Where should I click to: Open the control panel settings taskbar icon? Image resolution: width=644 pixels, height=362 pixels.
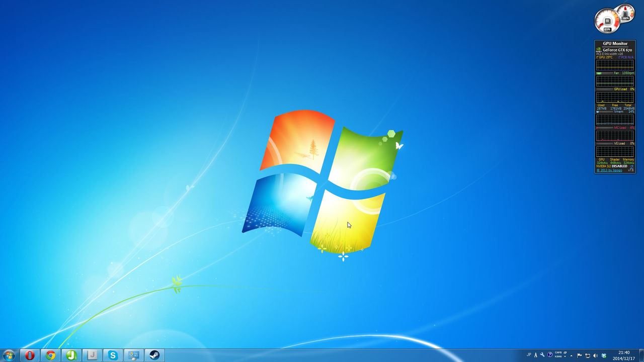click(134, 355)
